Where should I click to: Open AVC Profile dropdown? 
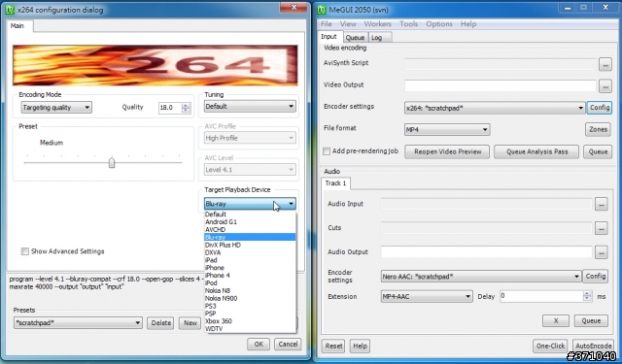250,138
